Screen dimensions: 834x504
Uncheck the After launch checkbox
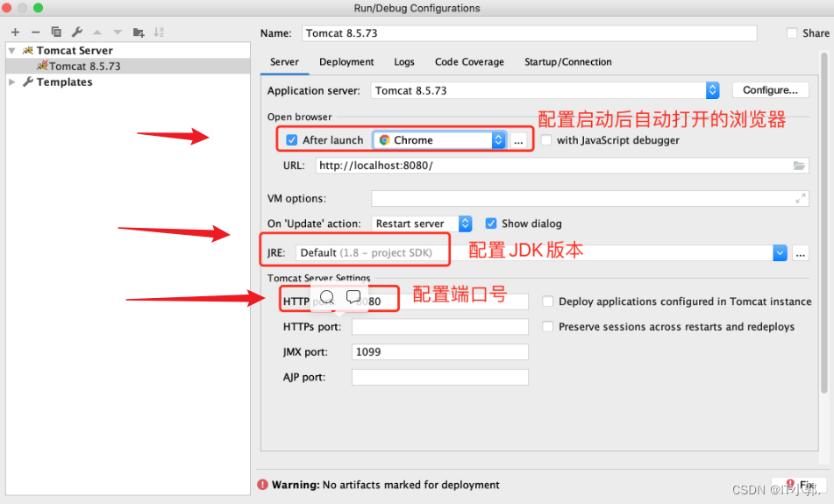point(291,140)
